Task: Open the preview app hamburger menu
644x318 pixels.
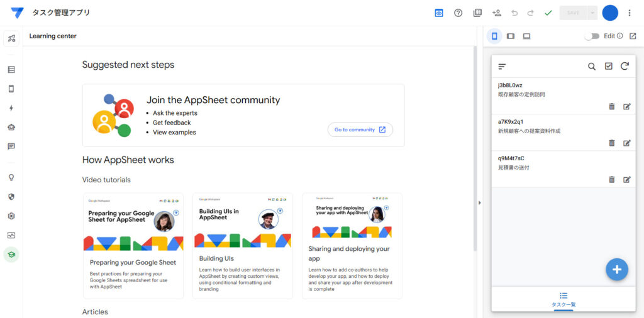Action: [x=502, y=67]
